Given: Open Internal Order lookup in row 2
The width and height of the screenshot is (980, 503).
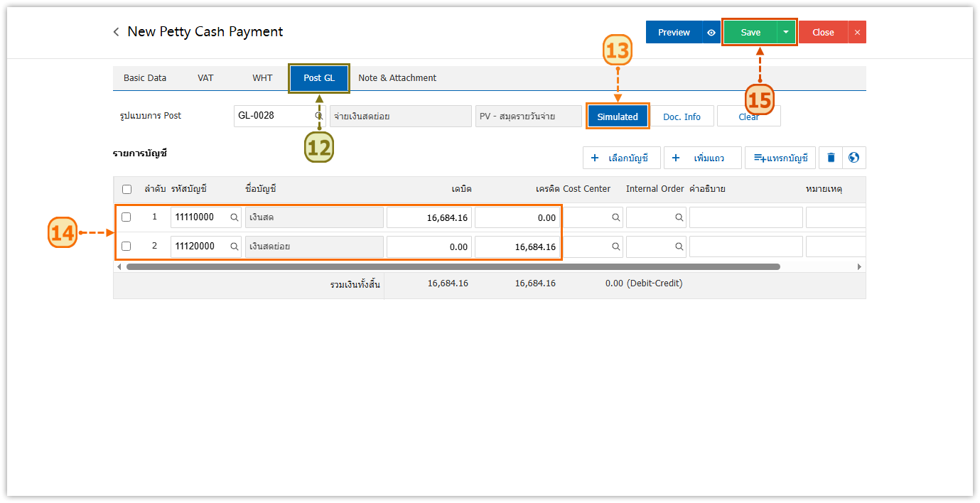Looking at the screenshot, I should tap(679, 247).
